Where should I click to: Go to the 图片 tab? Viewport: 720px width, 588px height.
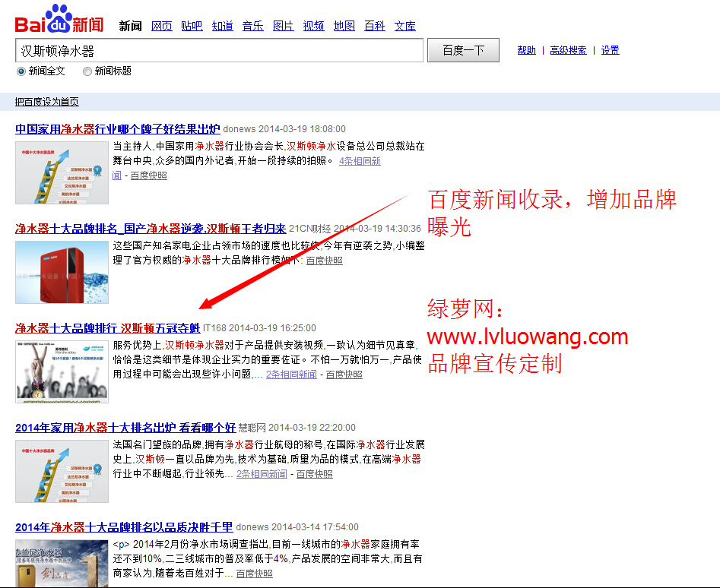click(284, 26)
